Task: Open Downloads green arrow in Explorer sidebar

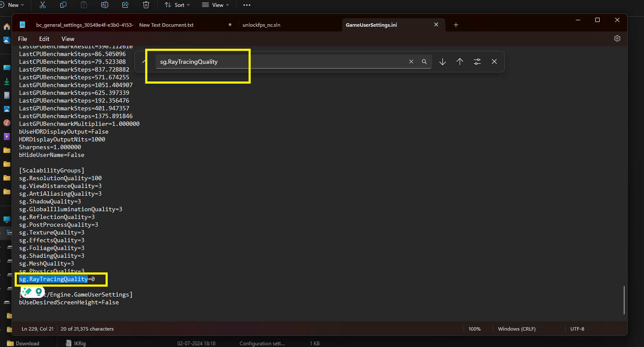Action: 6,81
